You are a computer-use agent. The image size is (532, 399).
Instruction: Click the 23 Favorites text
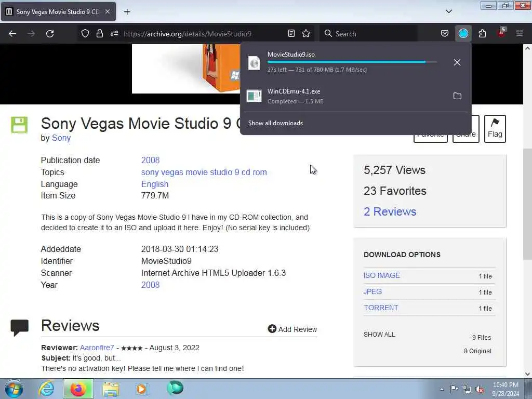coord(395,191)
